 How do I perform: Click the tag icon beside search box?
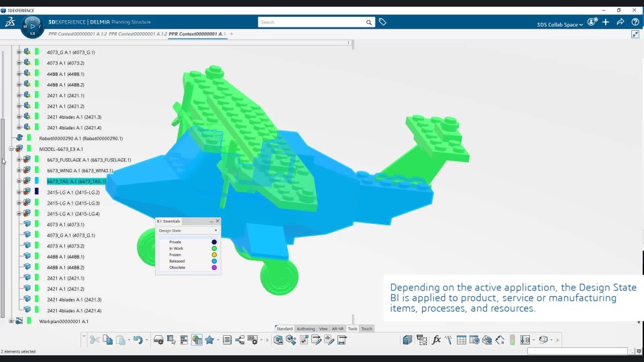pyautogui.click(x=382, y=22)
